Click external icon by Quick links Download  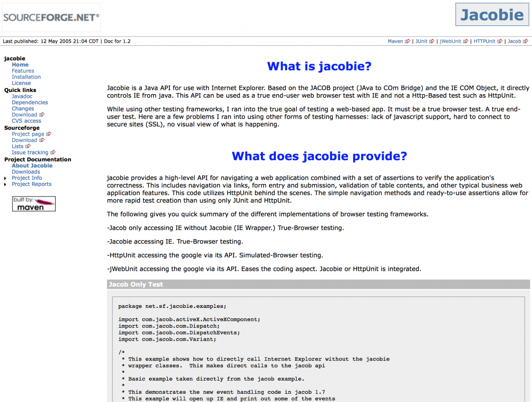click(42, 115)
